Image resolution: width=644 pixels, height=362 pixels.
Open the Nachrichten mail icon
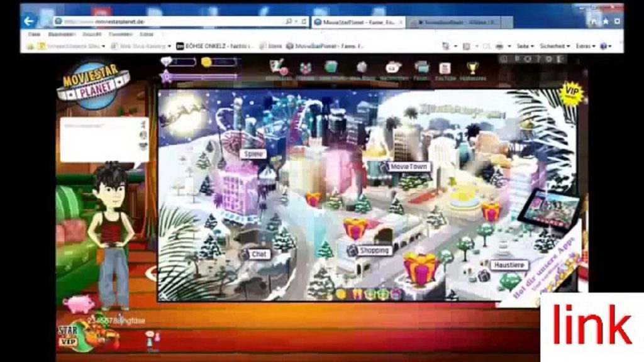394,68
